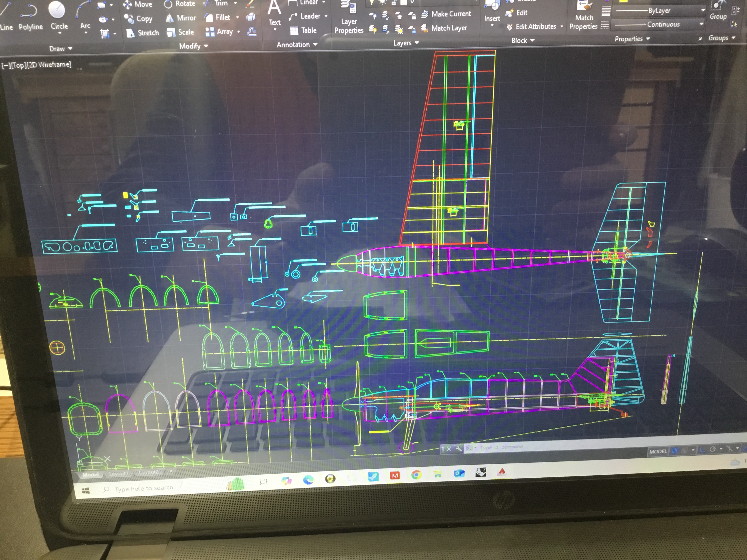This screenshot has height=560, width=747.
Task: Open Outlook from the taskbar
Action: pyautogui.click(x=459, y=474)
